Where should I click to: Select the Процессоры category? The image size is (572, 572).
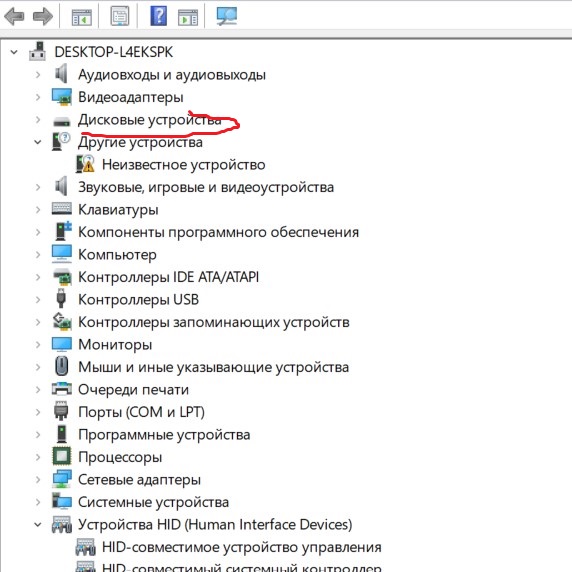point(120,457)
